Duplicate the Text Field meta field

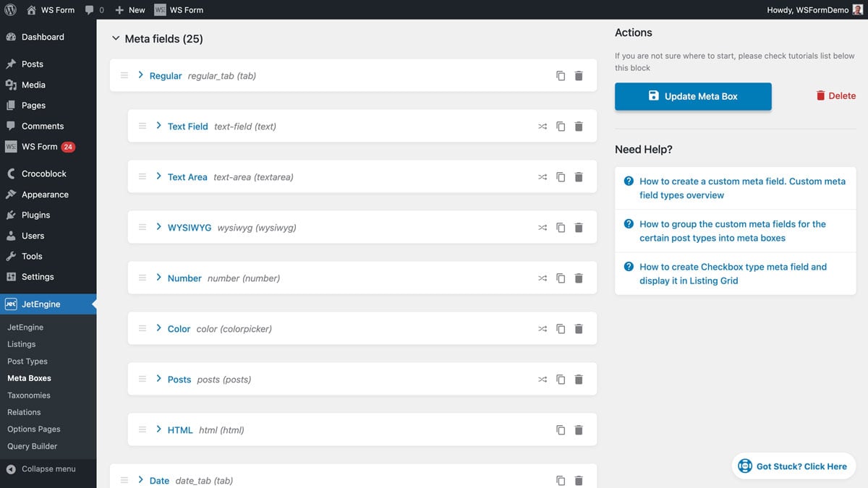(x=561, y=126)
